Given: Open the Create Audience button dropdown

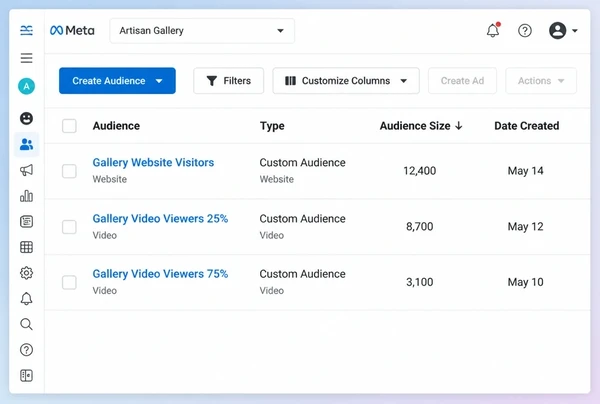Looking at the screenshot, I should (117, 81).
